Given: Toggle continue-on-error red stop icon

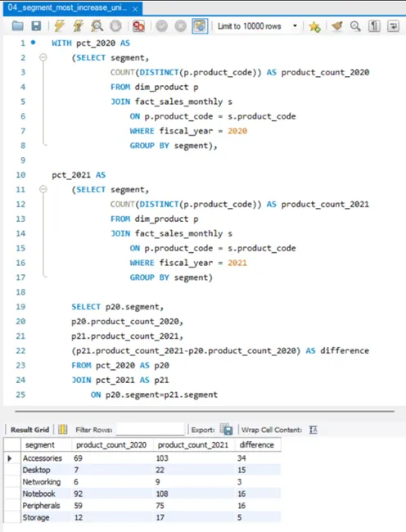Looking at the screenshot, I should pyautogui.click(x=138, y=26).
